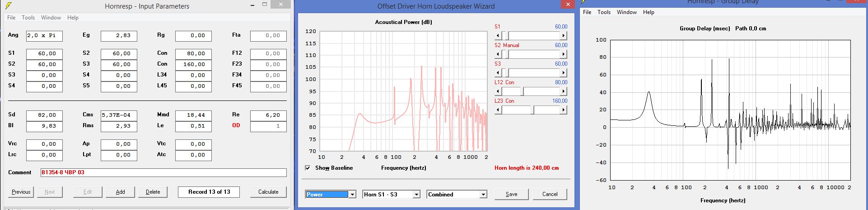Click the Delete record button

tap(153, 192)
